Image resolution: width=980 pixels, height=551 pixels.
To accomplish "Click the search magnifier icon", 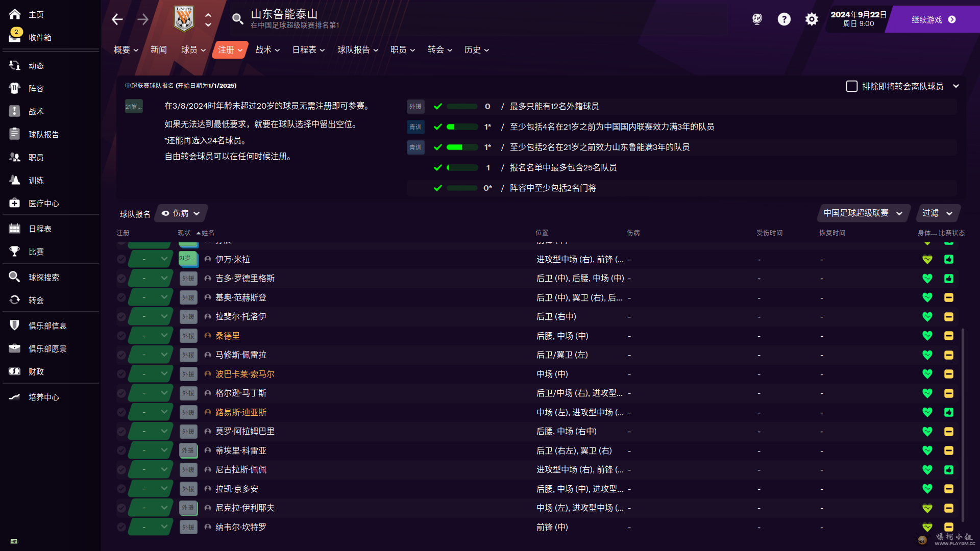I will tap(237, 19).
